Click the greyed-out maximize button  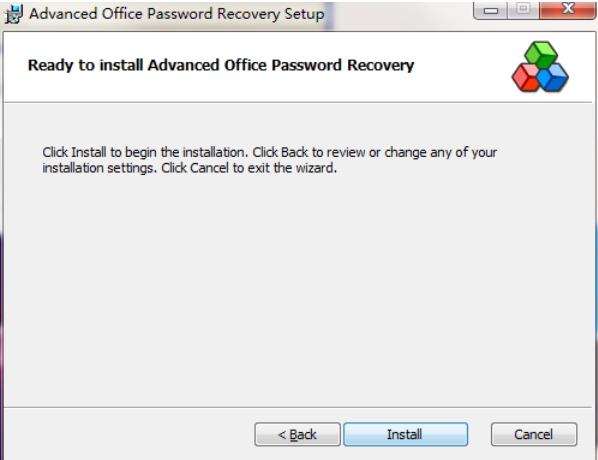pos(523,10)
